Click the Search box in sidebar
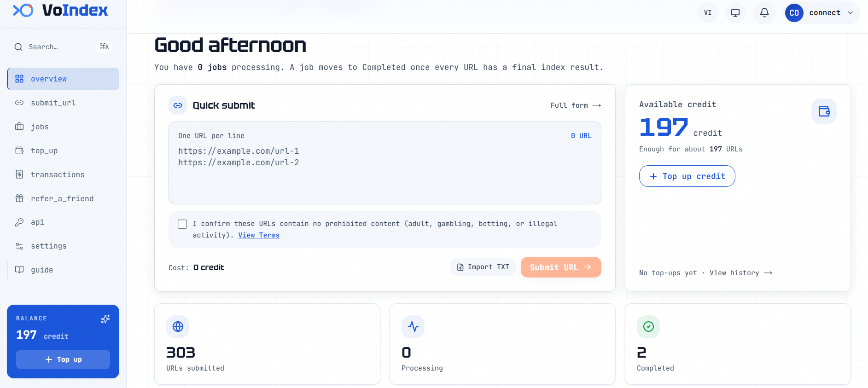Screen dimensions: 868x388 63,47
